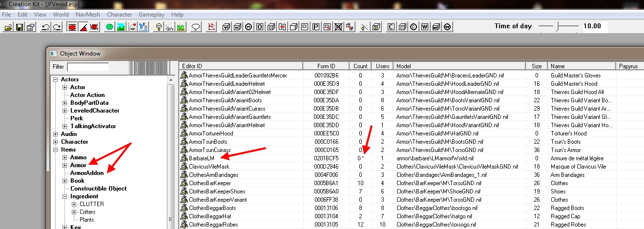Open preferences toolbar icon
The width and height of the screenshot is (644, 229).
pos(31,27)
